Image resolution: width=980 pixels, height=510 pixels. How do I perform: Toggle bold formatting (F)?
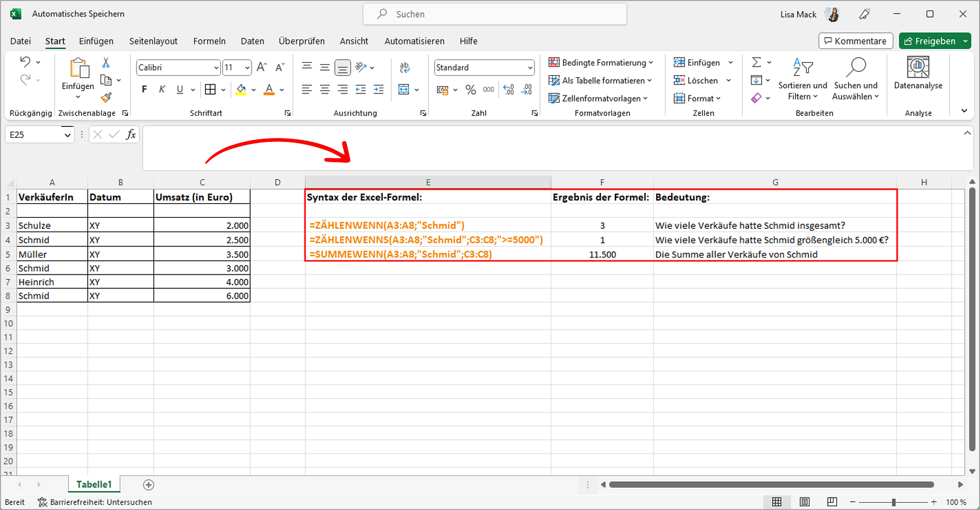144,90
